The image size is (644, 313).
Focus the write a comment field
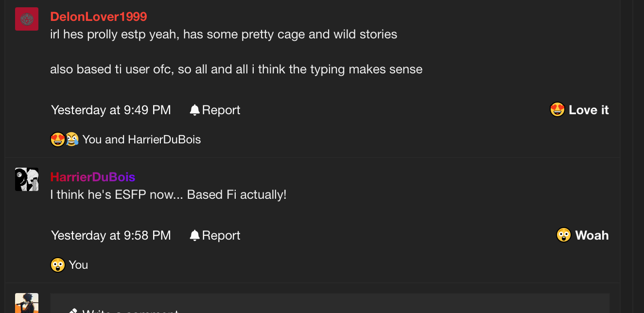(330, 306)
